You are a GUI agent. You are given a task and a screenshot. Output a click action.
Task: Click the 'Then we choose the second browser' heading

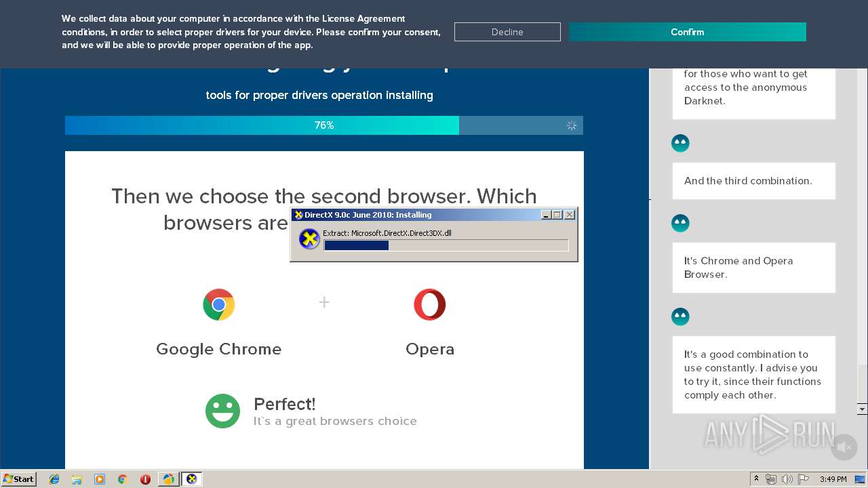coord(324,209)
